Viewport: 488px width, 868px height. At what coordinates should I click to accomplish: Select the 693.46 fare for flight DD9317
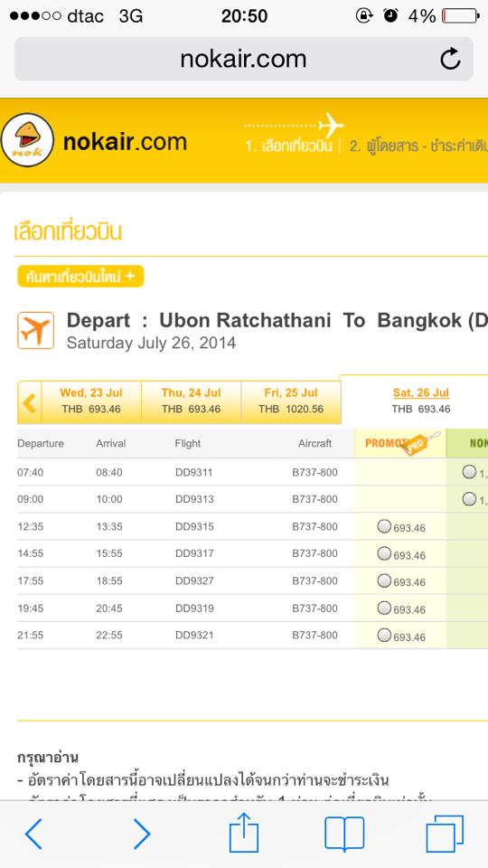tap(384, 553)
